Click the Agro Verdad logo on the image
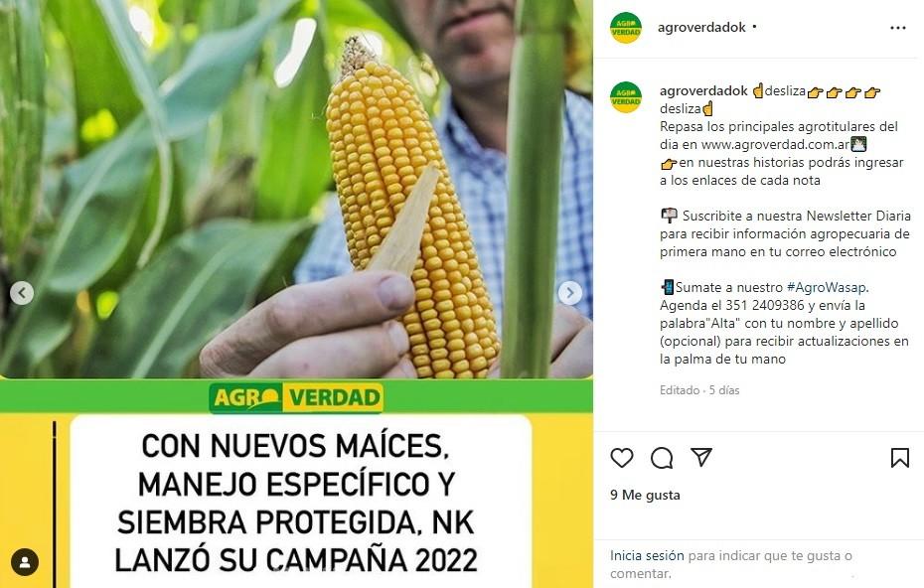 [296, 397]
